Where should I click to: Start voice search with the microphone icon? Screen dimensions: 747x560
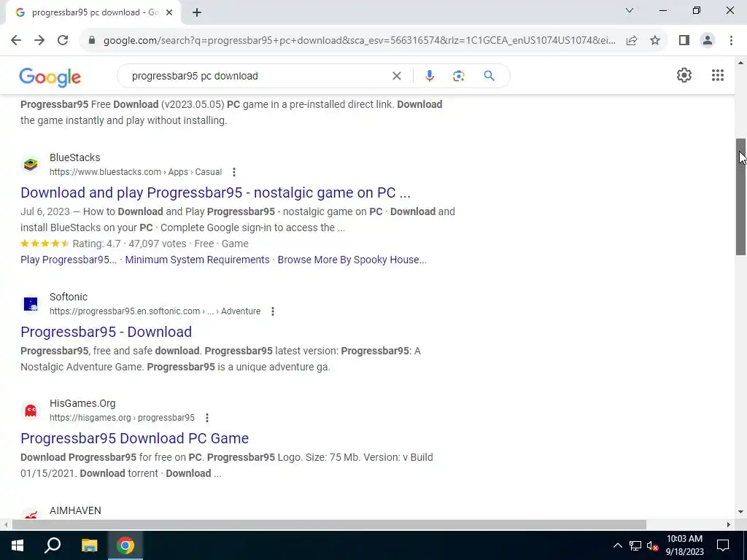pyautogui.click(x=429, y=76)
